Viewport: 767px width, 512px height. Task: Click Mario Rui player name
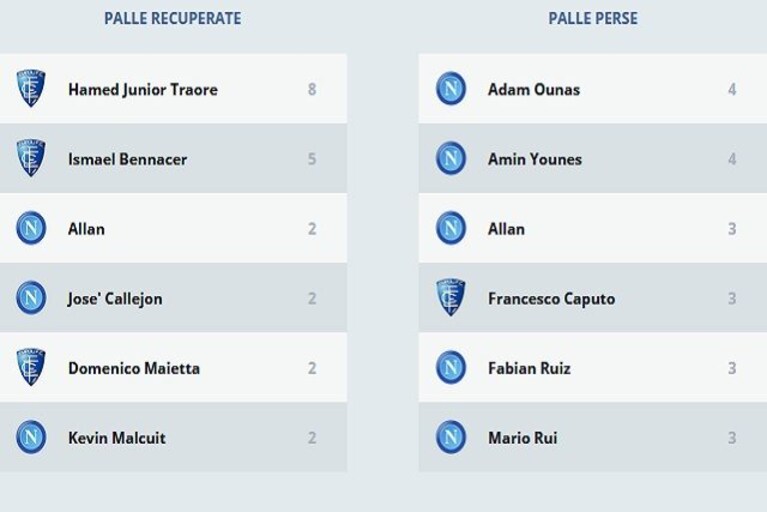[523, 438]
